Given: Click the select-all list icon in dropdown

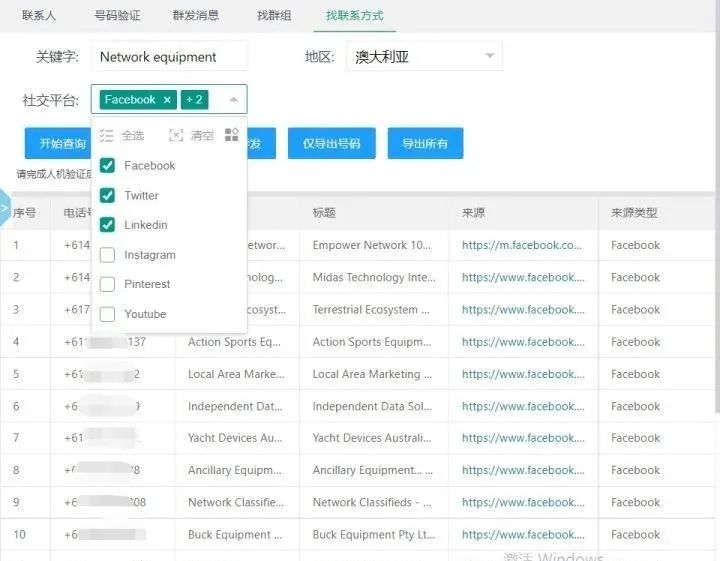Looking at the screenshot, I should 106,135.
